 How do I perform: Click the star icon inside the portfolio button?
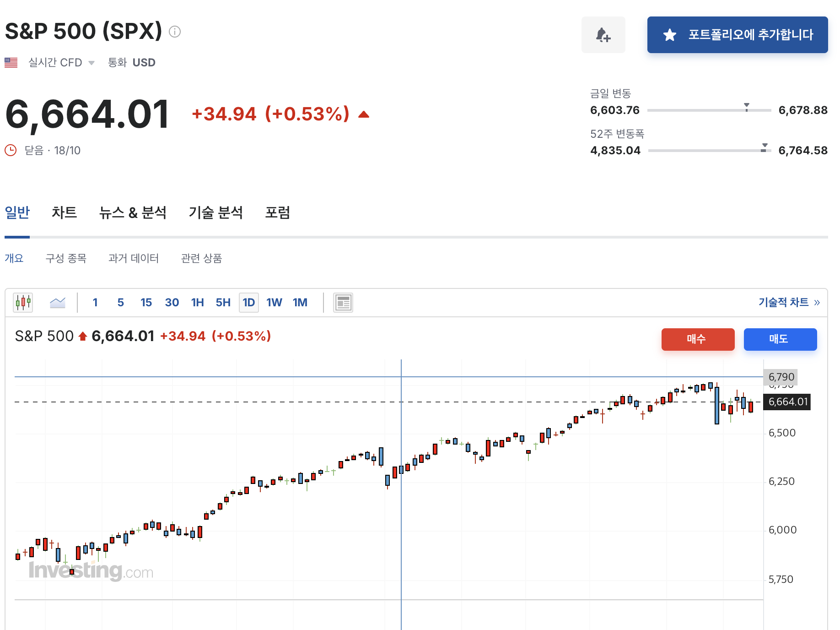click(670, 34)
